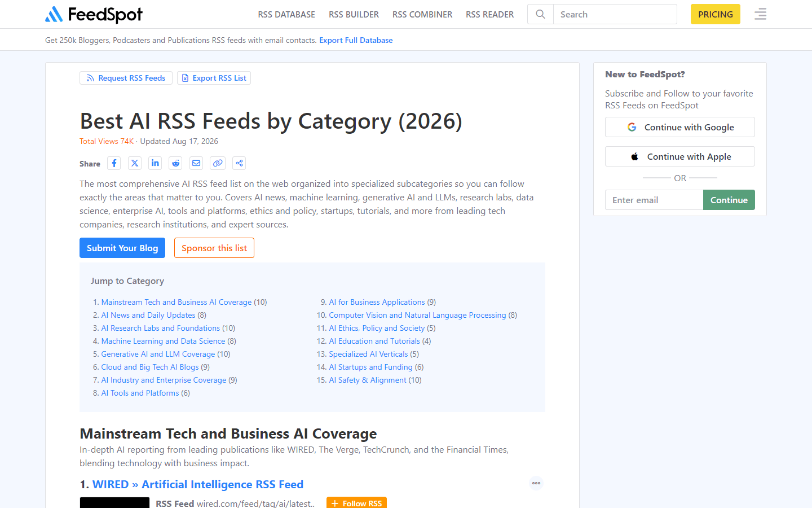Jump to AI Safety & Alignment
Image resolution: width=812 pixels, height=508 pixels.
coord(368,380)
